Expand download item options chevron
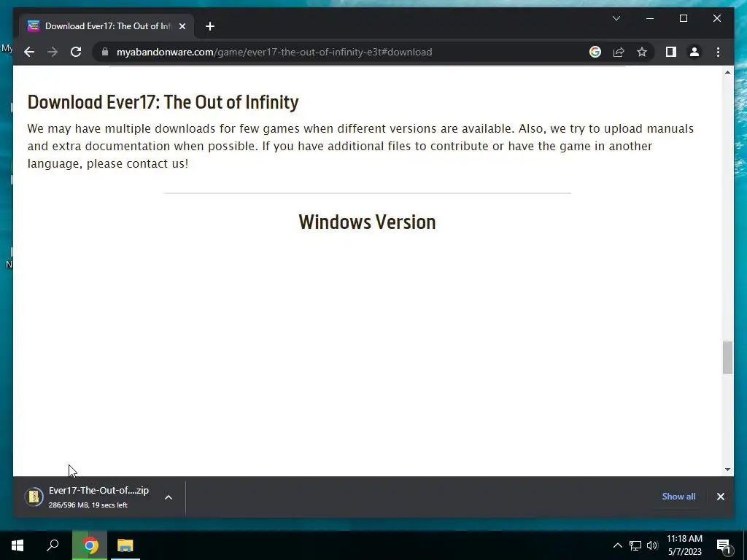Image resolution: width=747 pixels, height=560 pixels. click(x=169, y=497)
